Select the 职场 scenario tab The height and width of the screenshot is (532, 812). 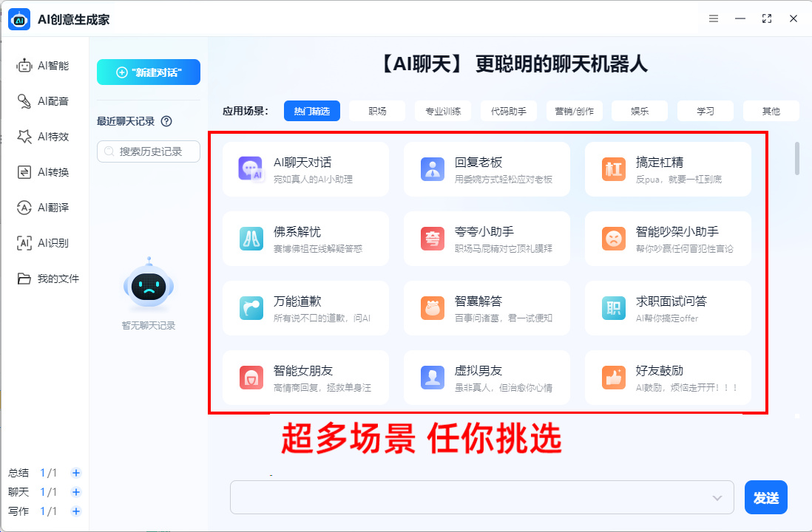377,111
